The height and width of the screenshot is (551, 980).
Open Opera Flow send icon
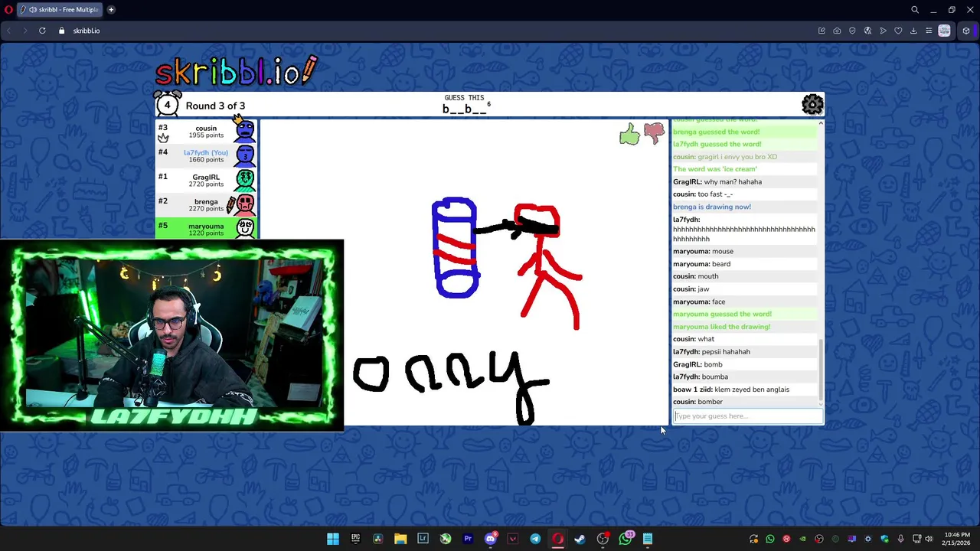pos(883,31)
